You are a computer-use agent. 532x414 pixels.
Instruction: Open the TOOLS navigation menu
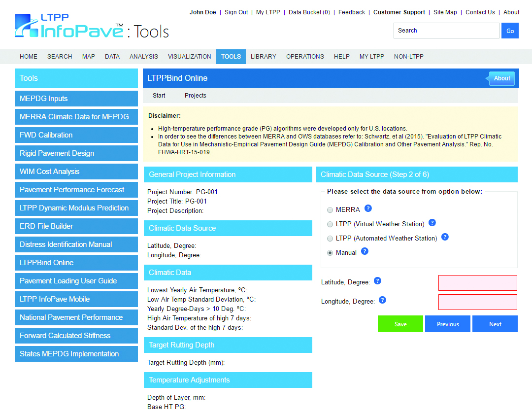coord(231,57)
